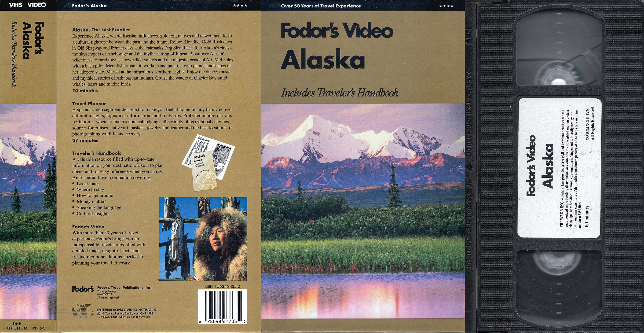Screen dimensions: 644x333
Task: Click the bold "Fodor's Alaska" spine title
Action: click(x=33, y=40)
